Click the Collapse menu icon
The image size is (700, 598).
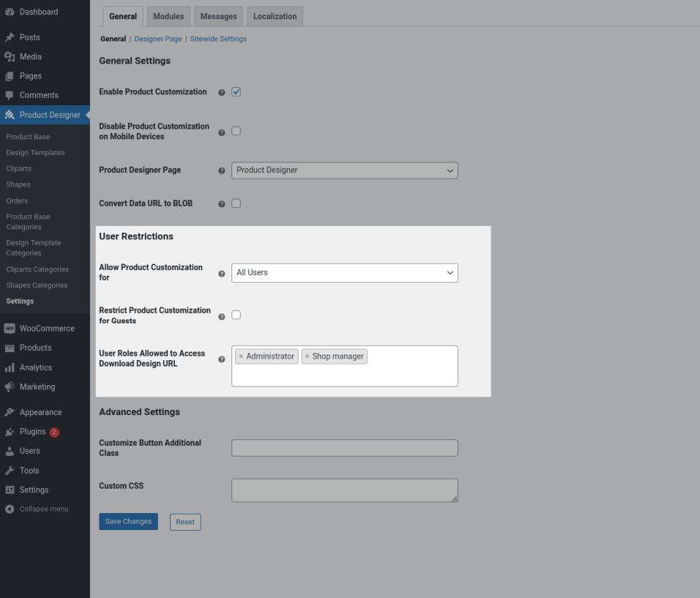coord(9,509)
